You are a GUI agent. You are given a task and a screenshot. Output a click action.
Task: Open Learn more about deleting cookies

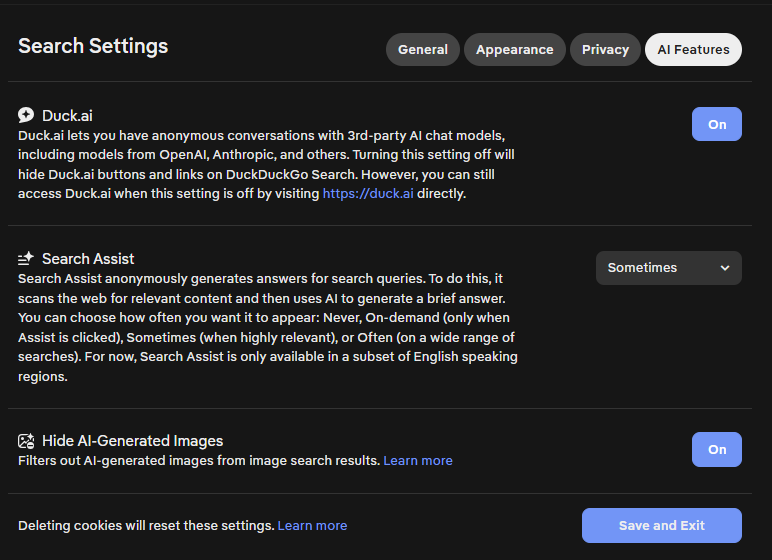[x=312, y=526]
